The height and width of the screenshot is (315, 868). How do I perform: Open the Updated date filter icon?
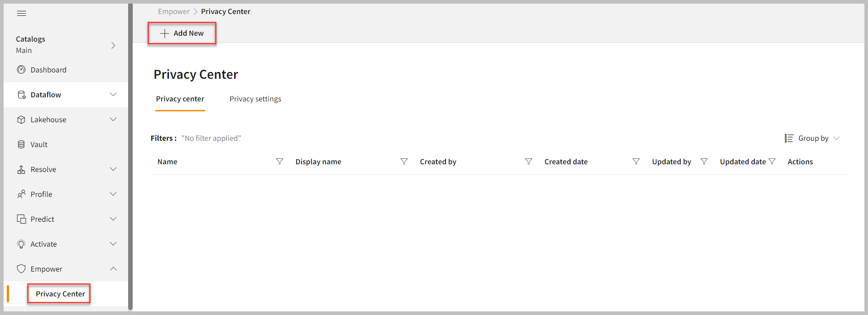[x=772, y=162]
